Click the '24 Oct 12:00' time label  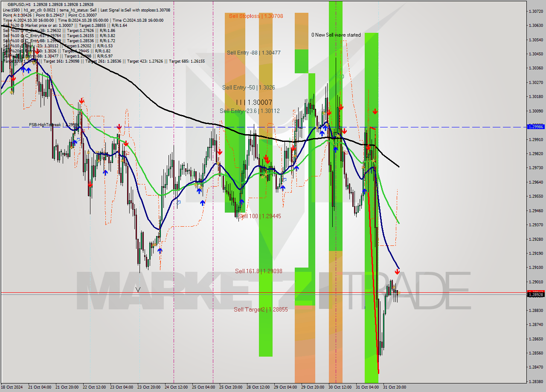[x=176, y=387]
